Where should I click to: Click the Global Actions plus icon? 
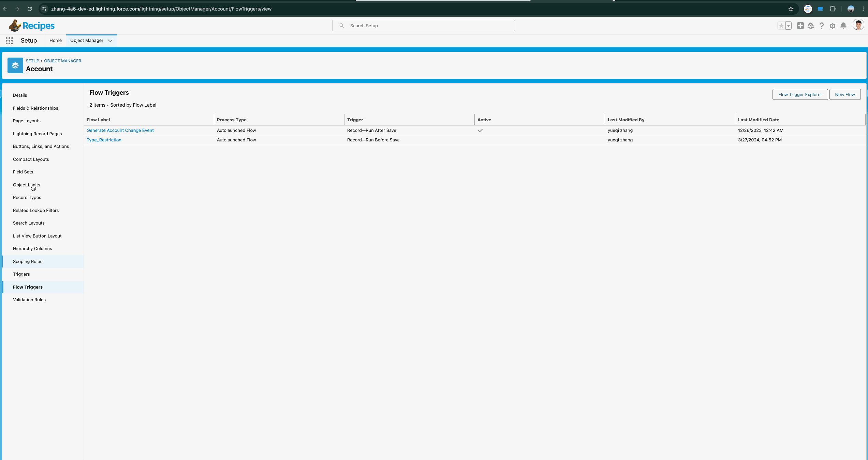[x=800, y=26]
